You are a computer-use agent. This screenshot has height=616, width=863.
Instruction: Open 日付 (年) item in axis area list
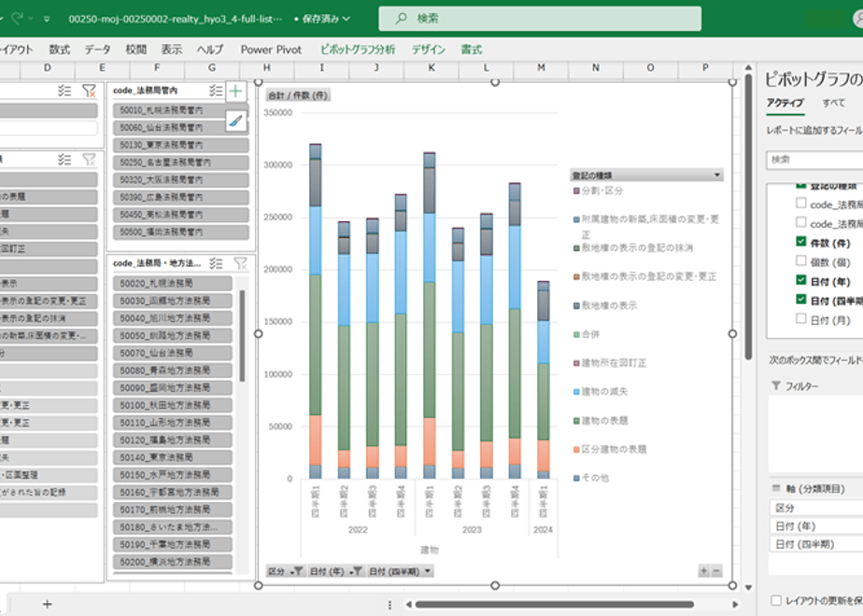815,525
